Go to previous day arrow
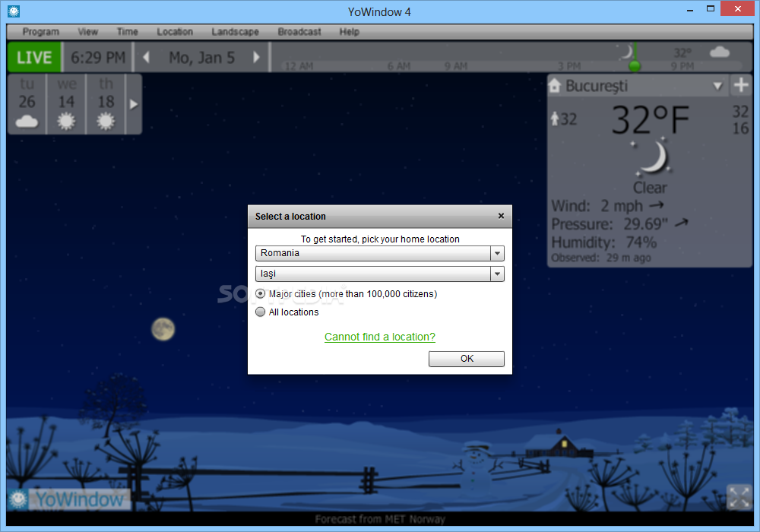Viewport: 760px width, 532px height. point(146,57)
